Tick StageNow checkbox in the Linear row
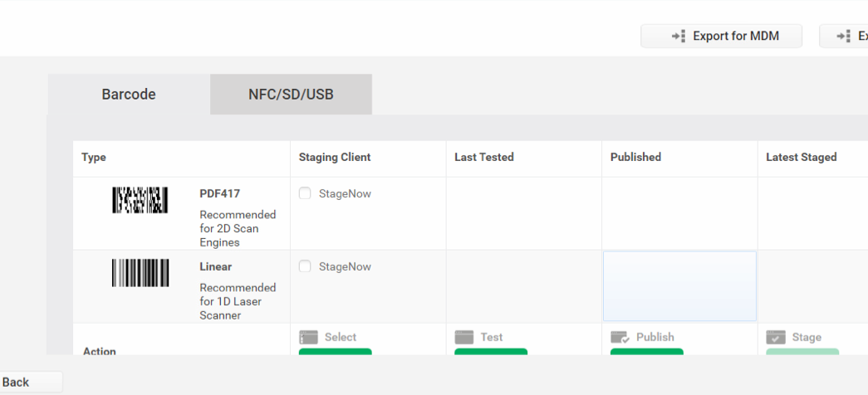This screenshot has height=395, width=868. tap(305, 266)
